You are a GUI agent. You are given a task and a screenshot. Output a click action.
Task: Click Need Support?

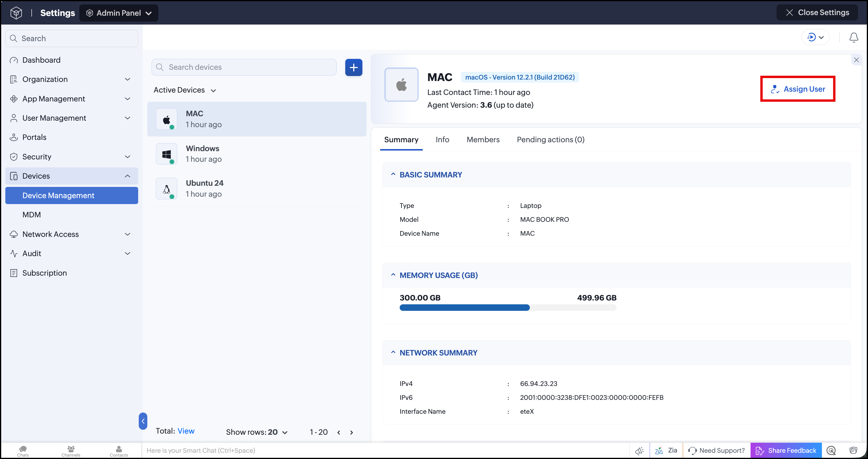pos(717,451)
